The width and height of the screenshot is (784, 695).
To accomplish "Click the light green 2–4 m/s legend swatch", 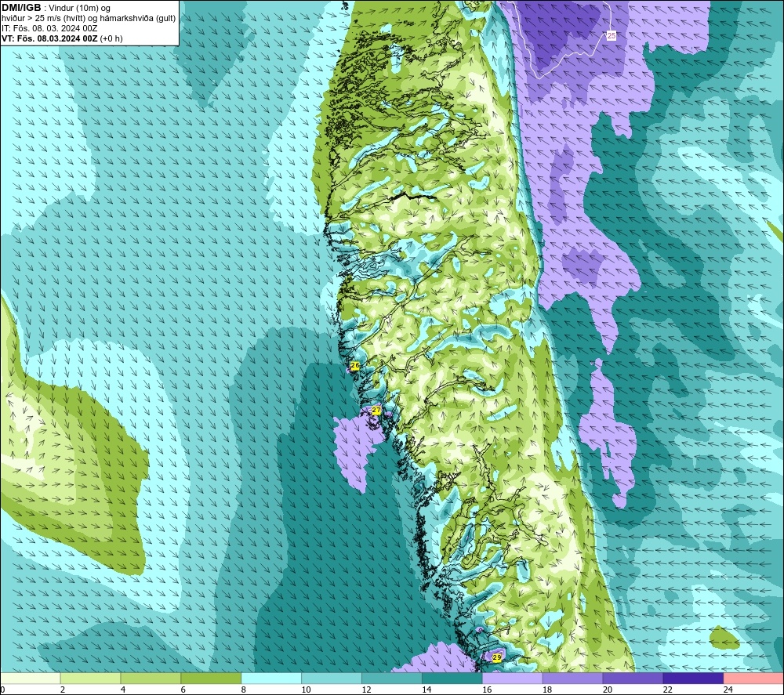I will 90,678.
